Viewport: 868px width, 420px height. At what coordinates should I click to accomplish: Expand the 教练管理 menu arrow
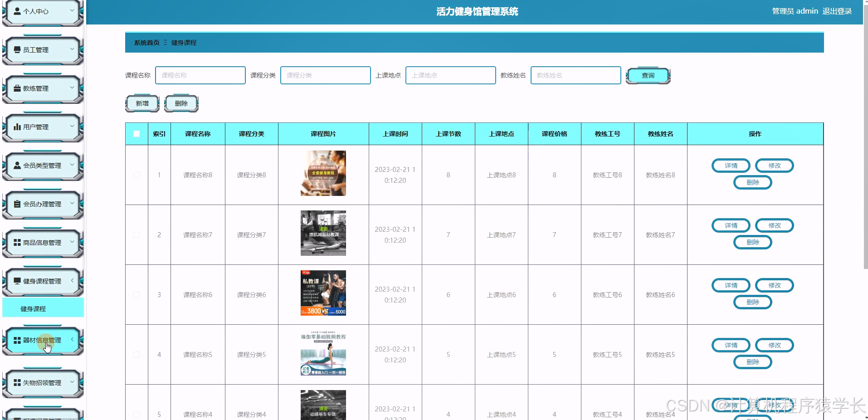click(x=72, y=87)
